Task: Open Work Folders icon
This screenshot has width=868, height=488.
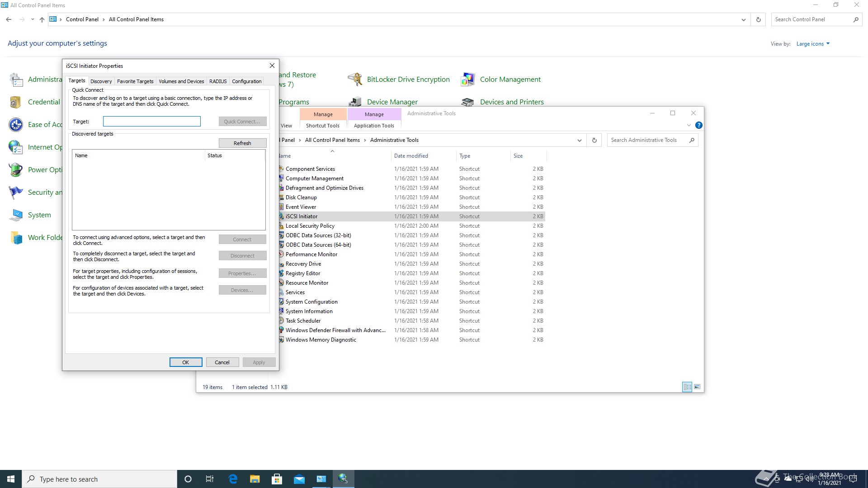Action: click(x=16, y=238)
